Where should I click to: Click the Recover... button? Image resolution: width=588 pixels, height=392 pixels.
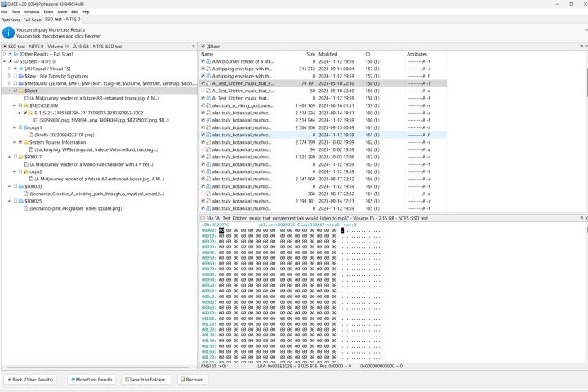coord(193,380)
